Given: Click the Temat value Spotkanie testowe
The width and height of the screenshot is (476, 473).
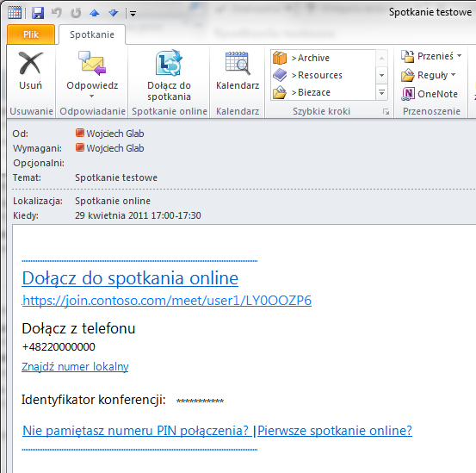Looking at the screenshot, I should (x=116, y=177).
